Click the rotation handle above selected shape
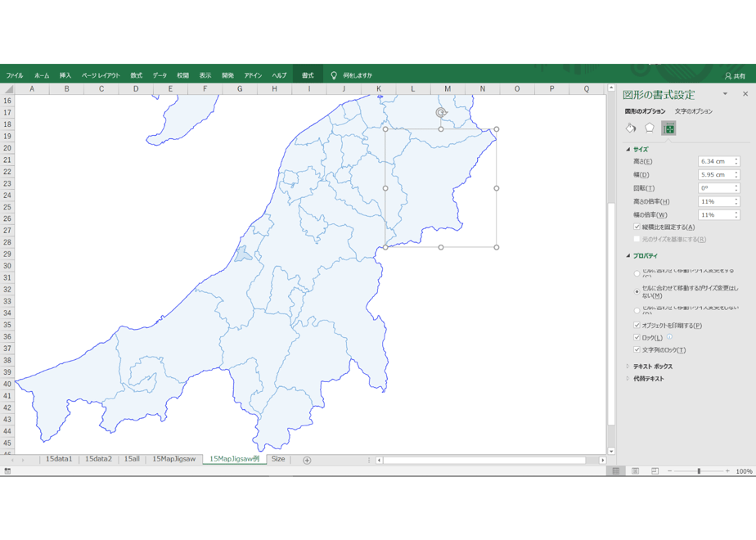Viewport: 756px width, 540px height. coord(441,113)
